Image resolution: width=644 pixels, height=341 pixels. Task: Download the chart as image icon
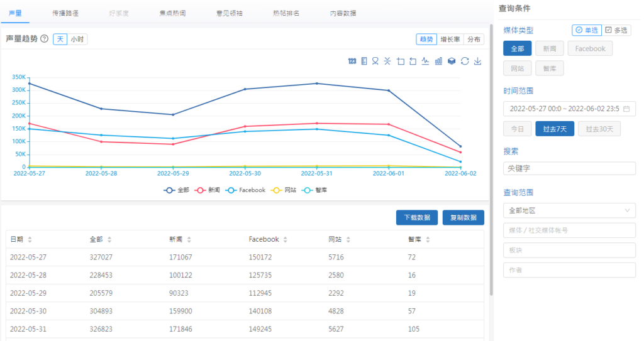[477, 61]
